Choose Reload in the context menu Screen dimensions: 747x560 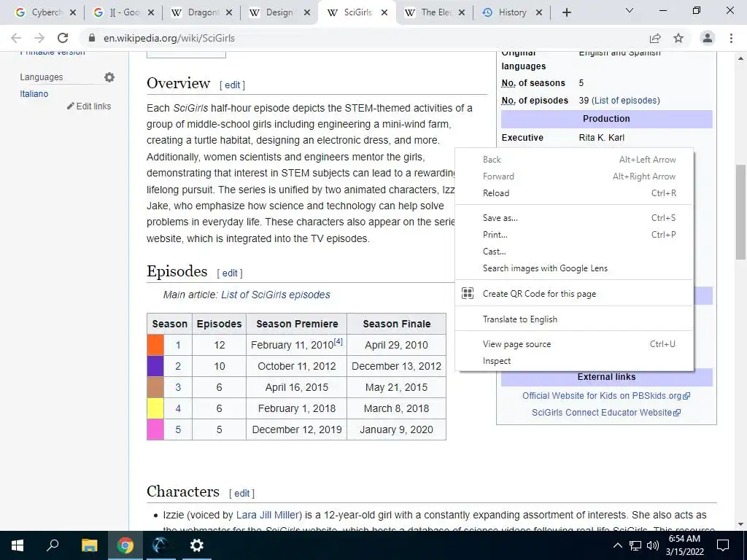click(574, 192)
